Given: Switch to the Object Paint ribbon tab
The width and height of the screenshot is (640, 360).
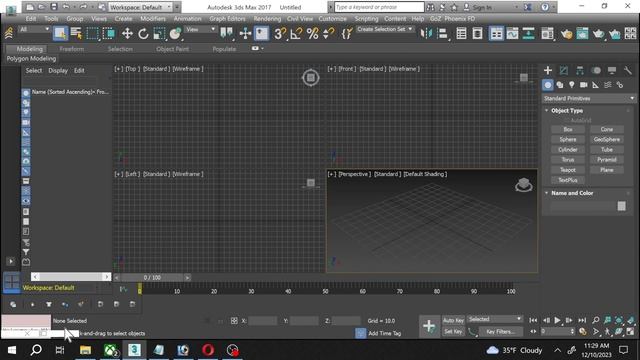Looking at the screenshot, I should (x=172, y=49).
